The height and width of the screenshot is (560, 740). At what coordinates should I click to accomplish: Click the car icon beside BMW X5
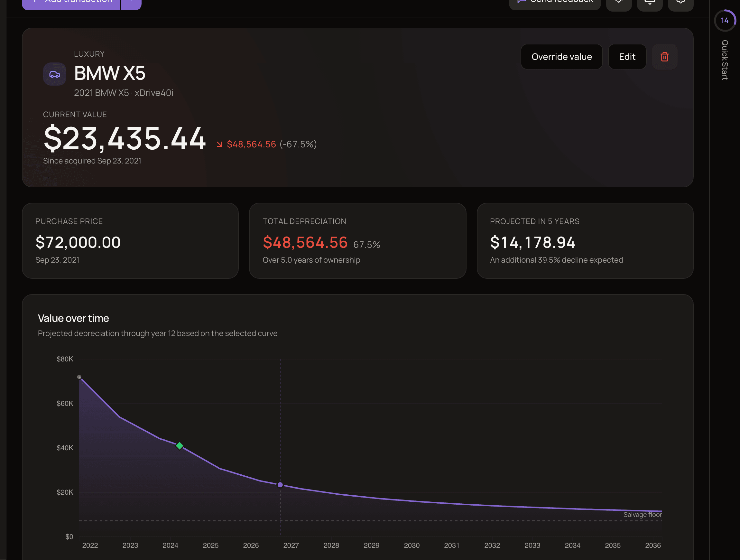[x=54, y=74]
